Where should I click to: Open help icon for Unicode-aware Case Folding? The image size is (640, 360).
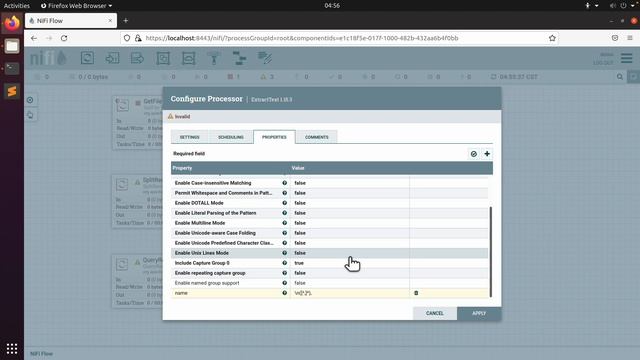click(x=284, y=233)
